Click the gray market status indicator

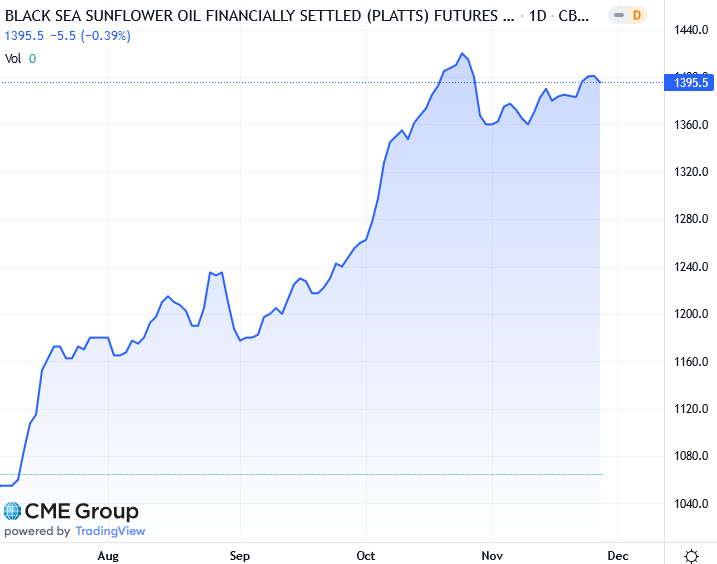tap(614, 15)
